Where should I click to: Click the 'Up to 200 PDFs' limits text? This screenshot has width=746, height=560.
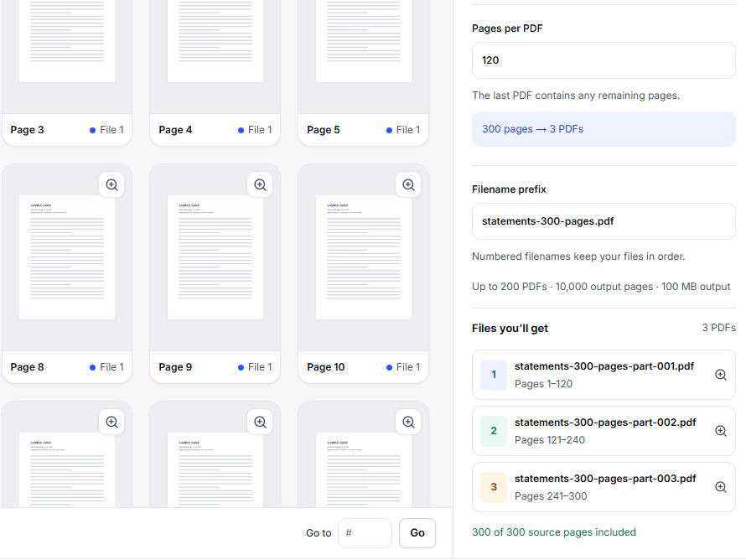[601, 287]
